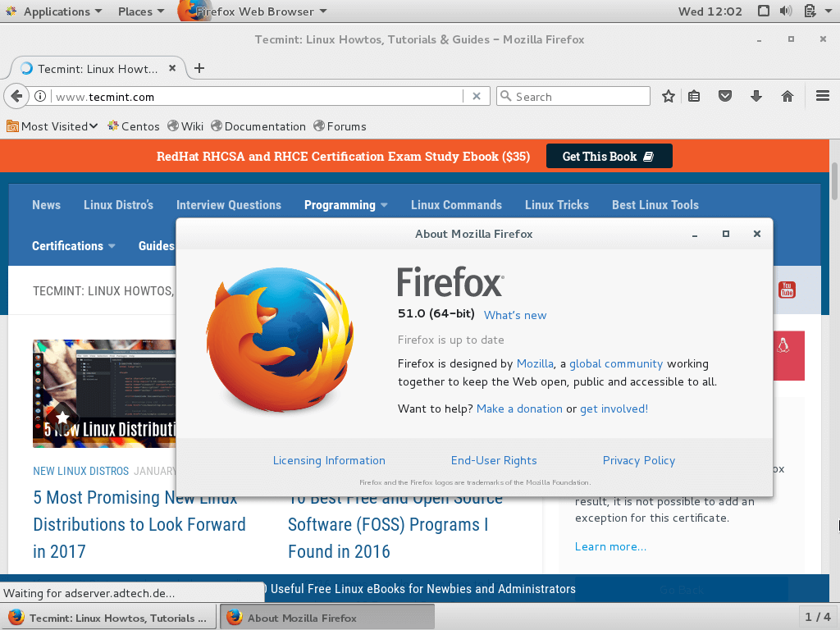The height and width of the screenshot is (630, 840).
Task: Open Guides menu item
Action: click(157, 246)
